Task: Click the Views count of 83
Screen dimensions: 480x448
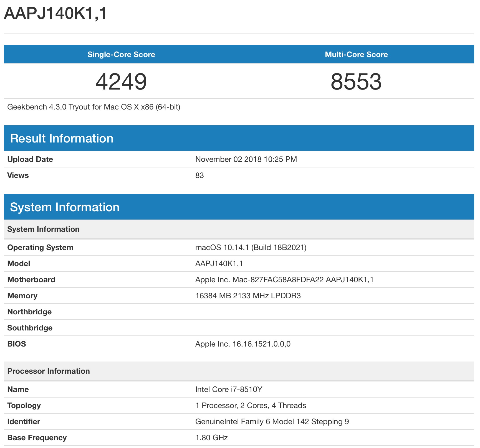Action: point(199,175)
